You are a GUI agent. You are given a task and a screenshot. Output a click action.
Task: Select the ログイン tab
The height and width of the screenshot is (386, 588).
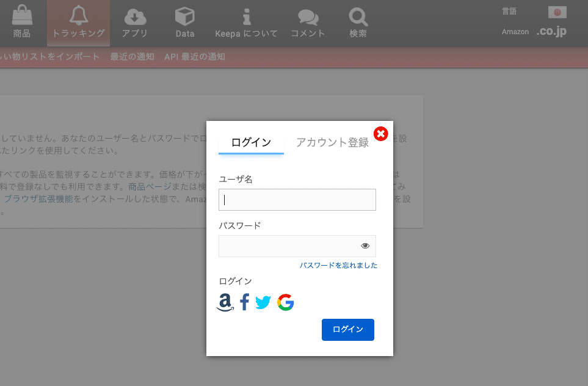251,142
